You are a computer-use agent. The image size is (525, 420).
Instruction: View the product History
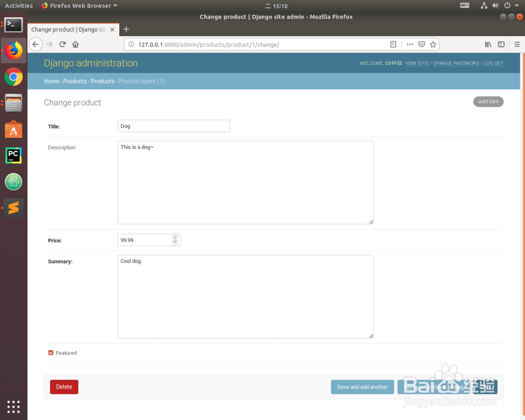tap(488, 102)
